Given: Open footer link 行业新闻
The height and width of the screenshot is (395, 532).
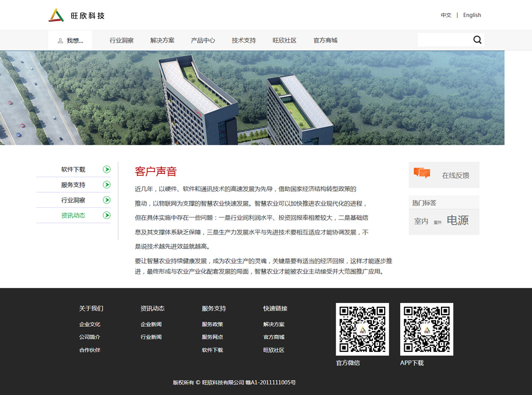Looking at the screenshot, I should tap(151, 337).
